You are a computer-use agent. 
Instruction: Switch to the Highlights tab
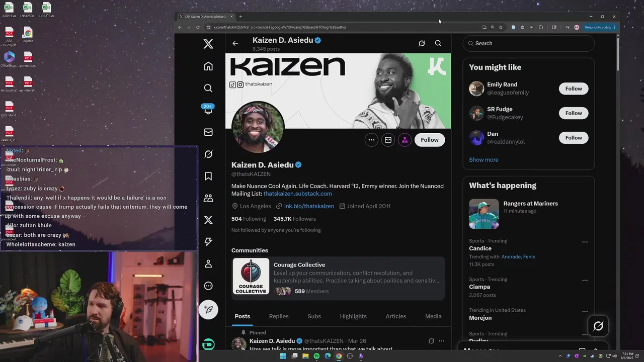[x=353, y=316]
